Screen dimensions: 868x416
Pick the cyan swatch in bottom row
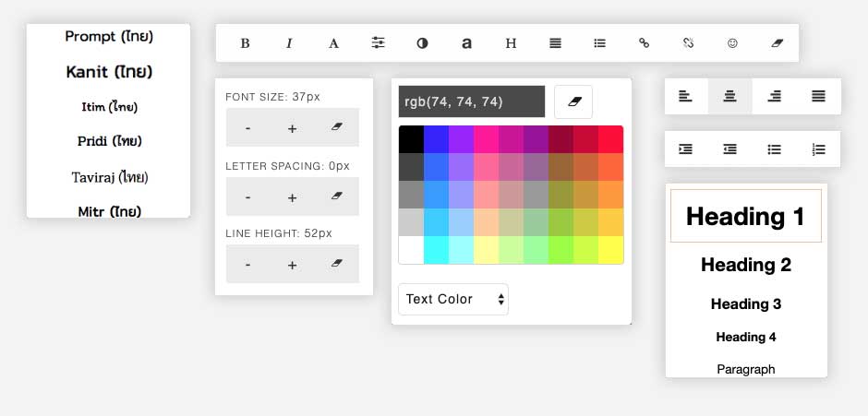click(x=436, y=250)
